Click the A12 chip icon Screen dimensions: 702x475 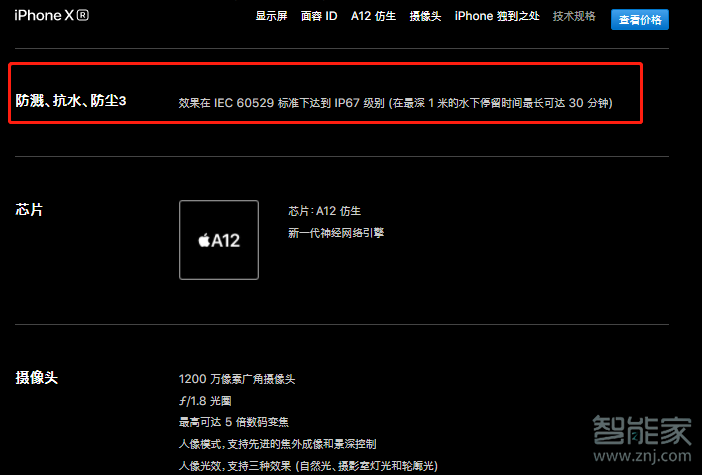point(219,240)
